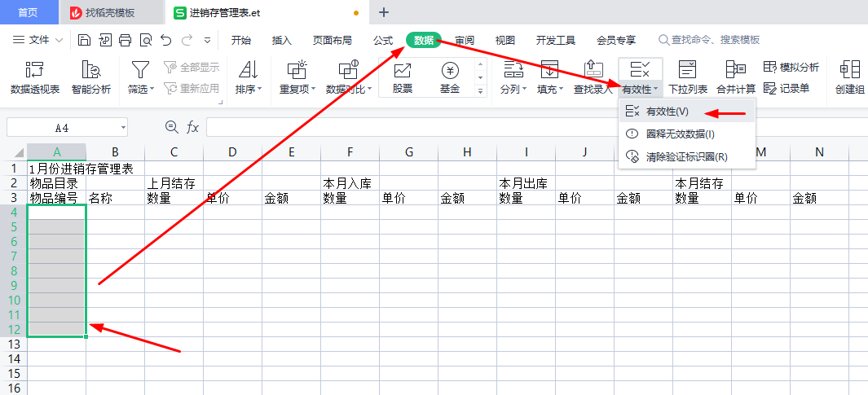Select the 进销存管理表.et document tab
Viewport: 868px width, 395px height.
coord(266,12)
